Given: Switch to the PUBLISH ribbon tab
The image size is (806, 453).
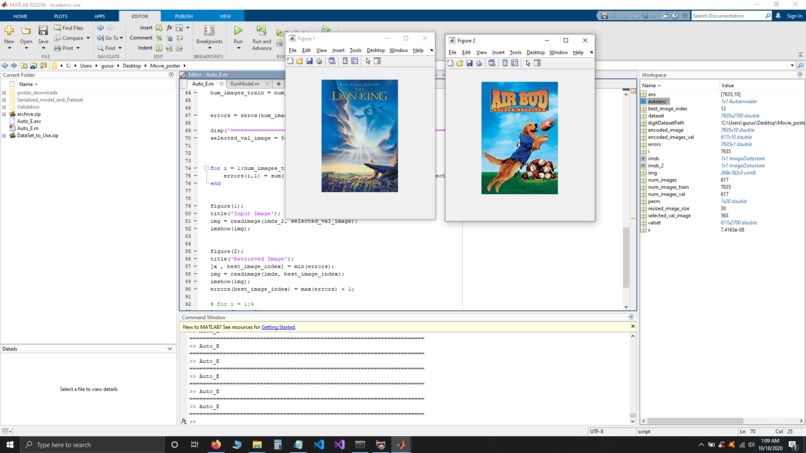Looking at the screenshot, I should [x=184, y=16].
